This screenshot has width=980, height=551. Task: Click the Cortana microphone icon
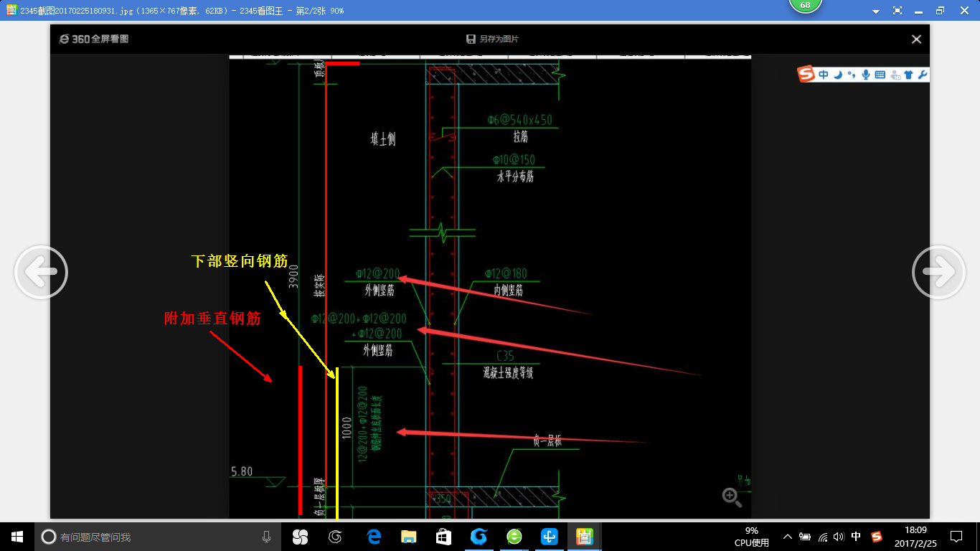(x=266, y=536)
